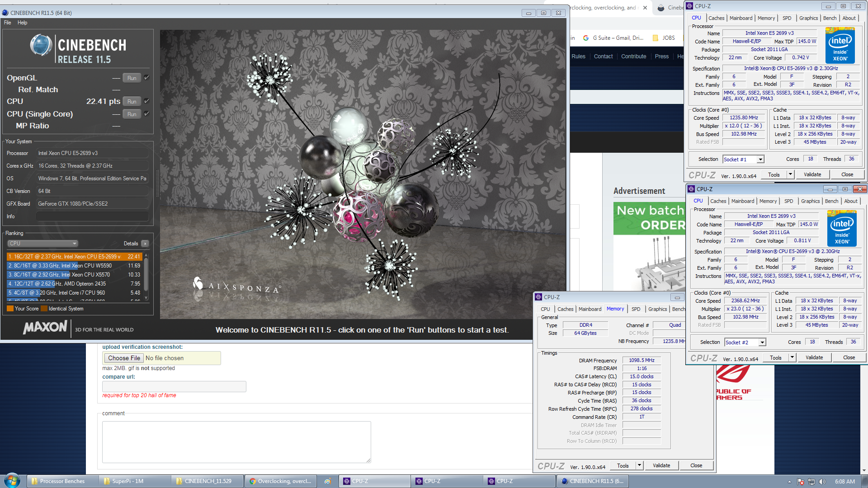Click Close button in Memory CPU-Z window

click(696, 465)
